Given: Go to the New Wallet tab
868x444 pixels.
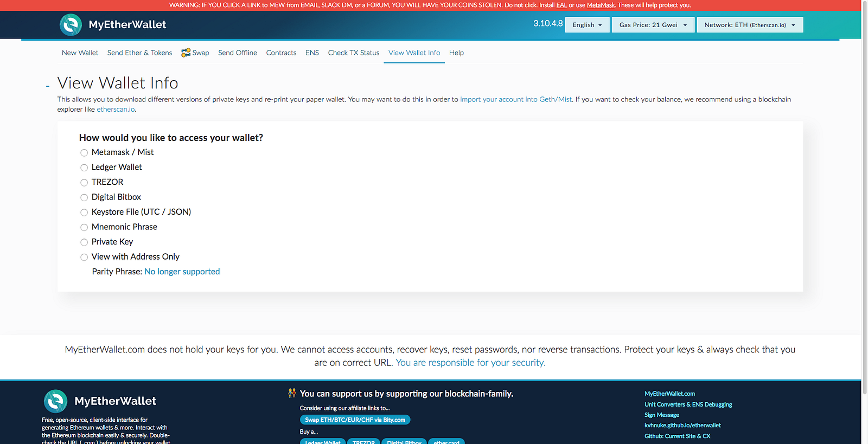Looking at the screenshot, I should (x=80, y=53).
